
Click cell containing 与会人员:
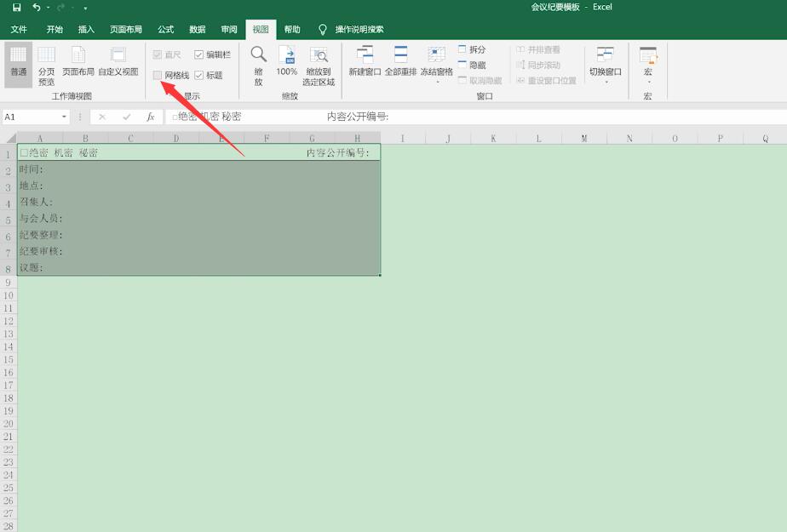coord(198,218)
